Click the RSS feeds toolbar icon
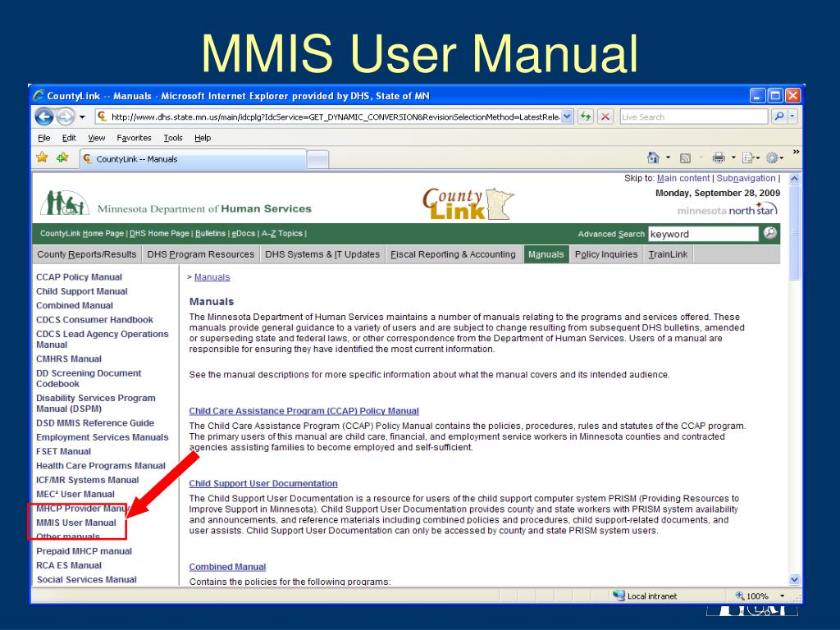This screenshot has height=630, width=840. coord(685,158)
